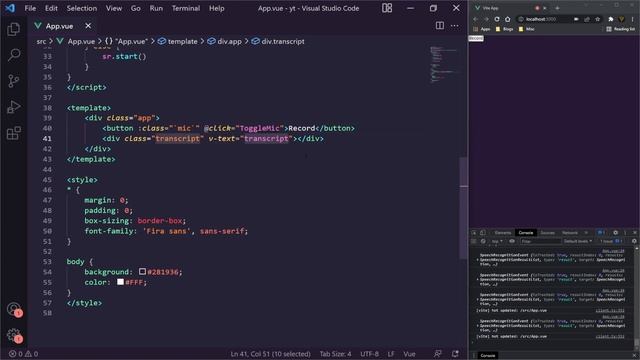Open DevTools settings gear

[x=616, y=233]
